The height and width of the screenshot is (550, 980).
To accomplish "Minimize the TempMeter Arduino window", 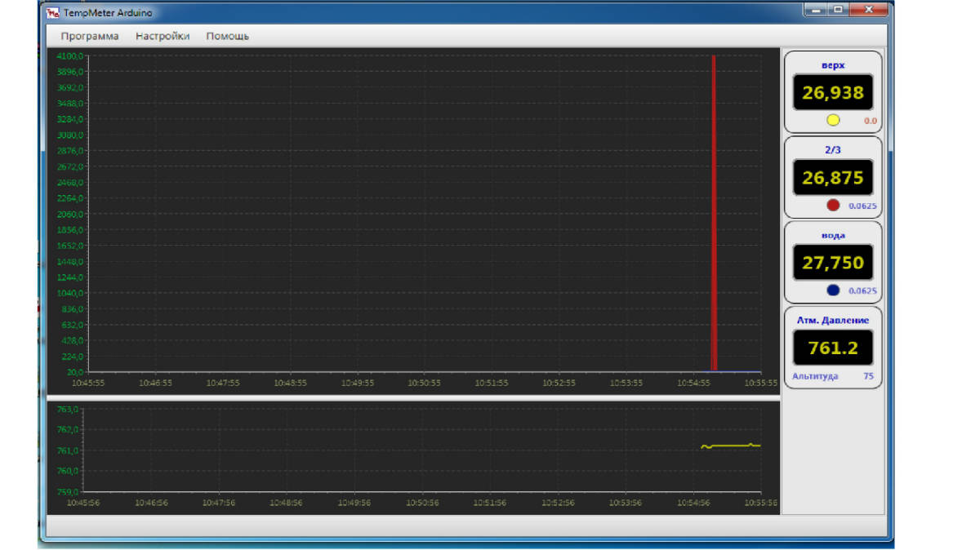I will 814,11.
